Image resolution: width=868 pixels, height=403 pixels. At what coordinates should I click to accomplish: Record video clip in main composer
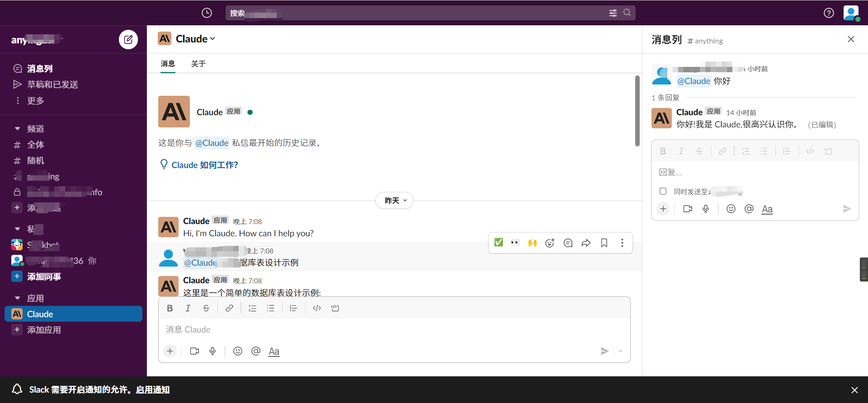[x=194, y=351]
